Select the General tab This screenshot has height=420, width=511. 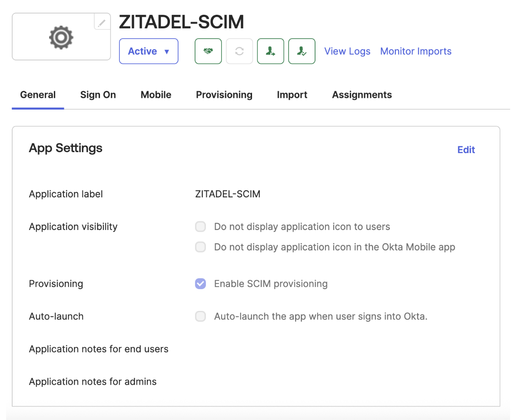pyautogui.click(x=38, y=95)
